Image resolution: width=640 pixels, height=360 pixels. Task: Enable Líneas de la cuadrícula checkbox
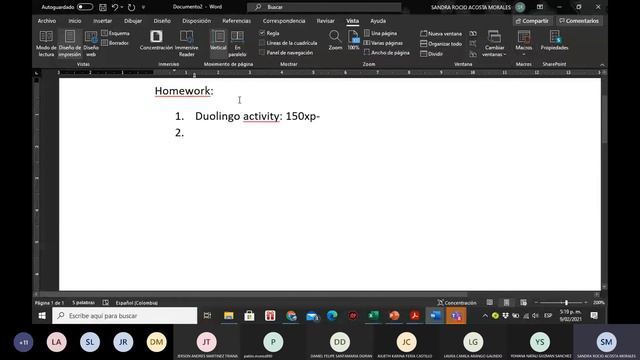(262, 43)
